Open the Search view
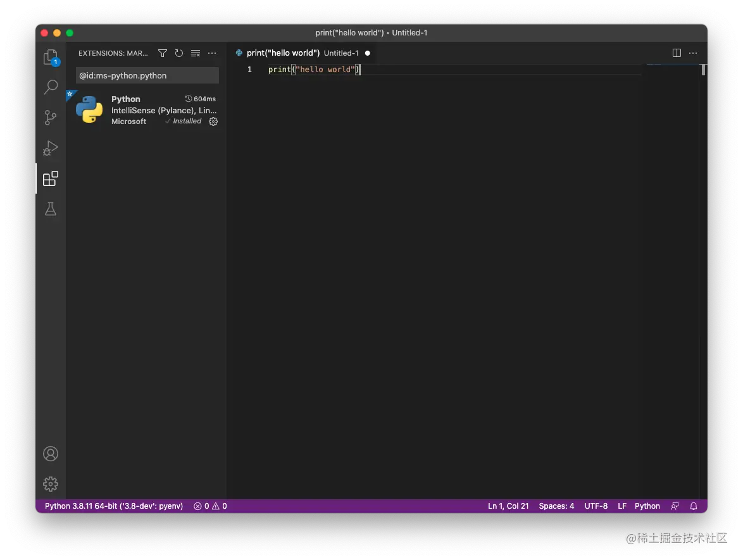The width and height of the screenshot is (743, 560). [x=51, y=87]
